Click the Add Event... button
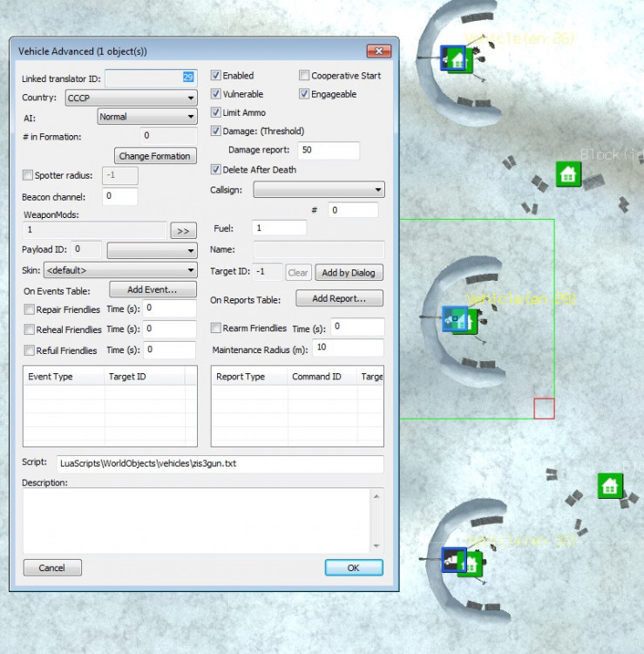Screen dimensions: 644x654 coord(153,290)
